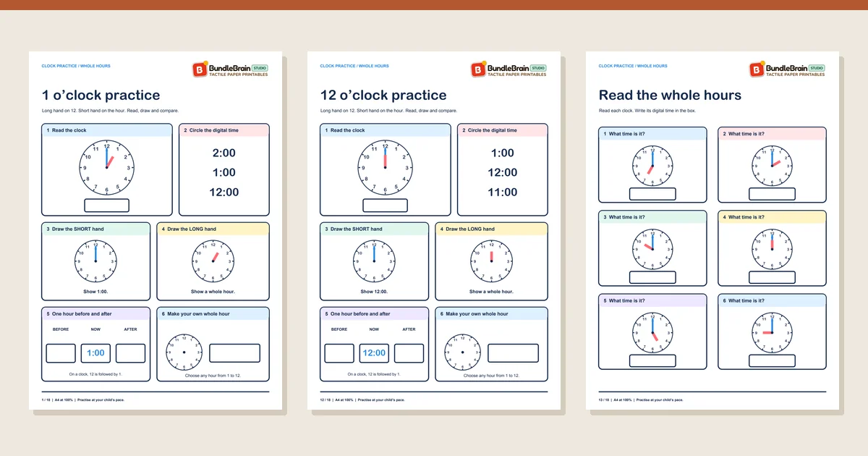This screenshot has height=456, width=868.
Task: Click the clock in question 1 What time is it
Action: (652, 165)
